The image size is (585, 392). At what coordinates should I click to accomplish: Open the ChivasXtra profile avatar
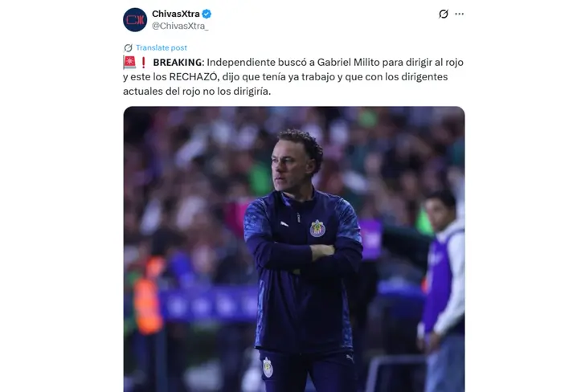pyautogui.click(x=135, y=20)
